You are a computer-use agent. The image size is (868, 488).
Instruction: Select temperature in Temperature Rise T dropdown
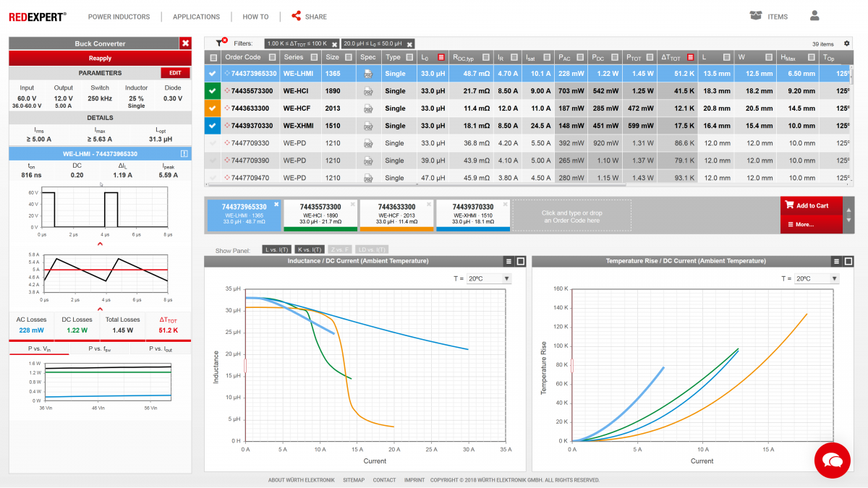pos(817,278)
